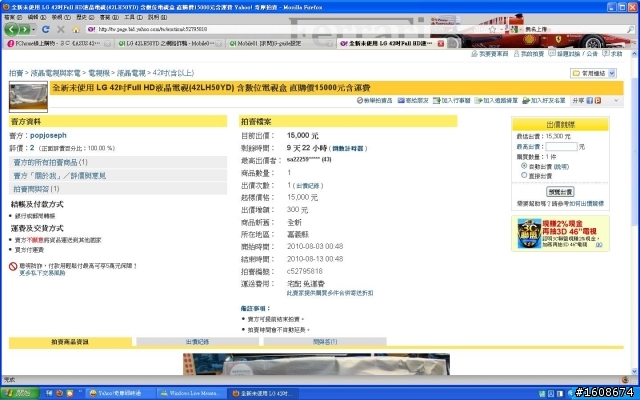Click the red prohibition fraud warning icon
The width and height of the screenshot is (640, 400).
coord(13,266)
